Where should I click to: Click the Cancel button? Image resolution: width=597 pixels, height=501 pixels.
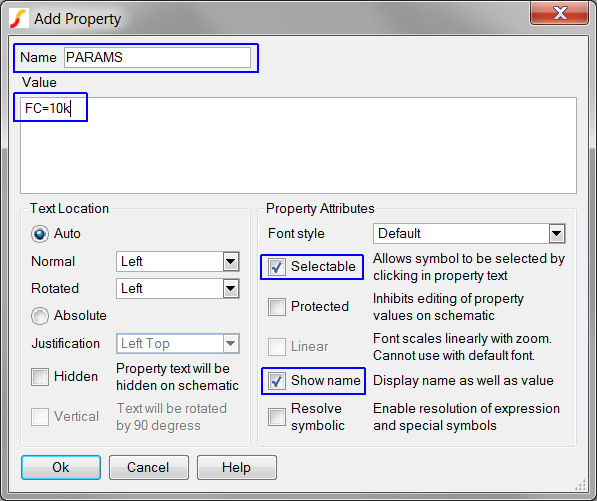148,467
